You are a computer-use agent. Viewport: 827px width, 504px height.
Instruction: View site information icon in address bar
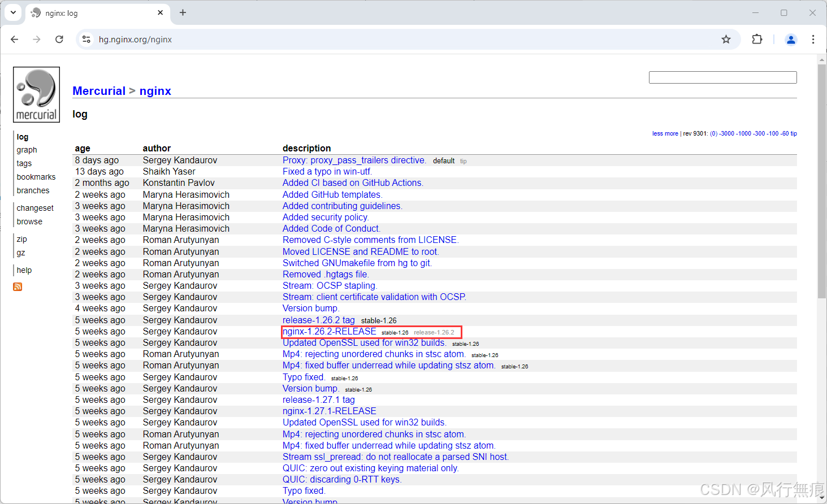click(86, 39)
